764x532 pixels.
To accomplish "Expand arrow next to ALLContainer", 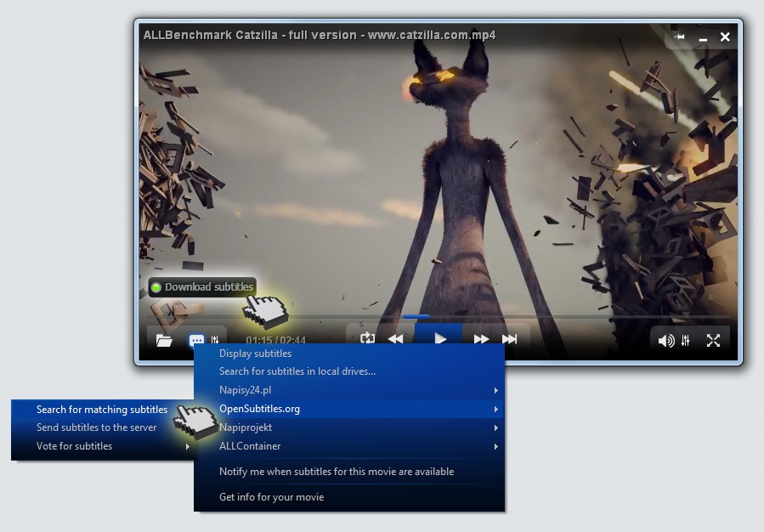I will pos(496,447).
